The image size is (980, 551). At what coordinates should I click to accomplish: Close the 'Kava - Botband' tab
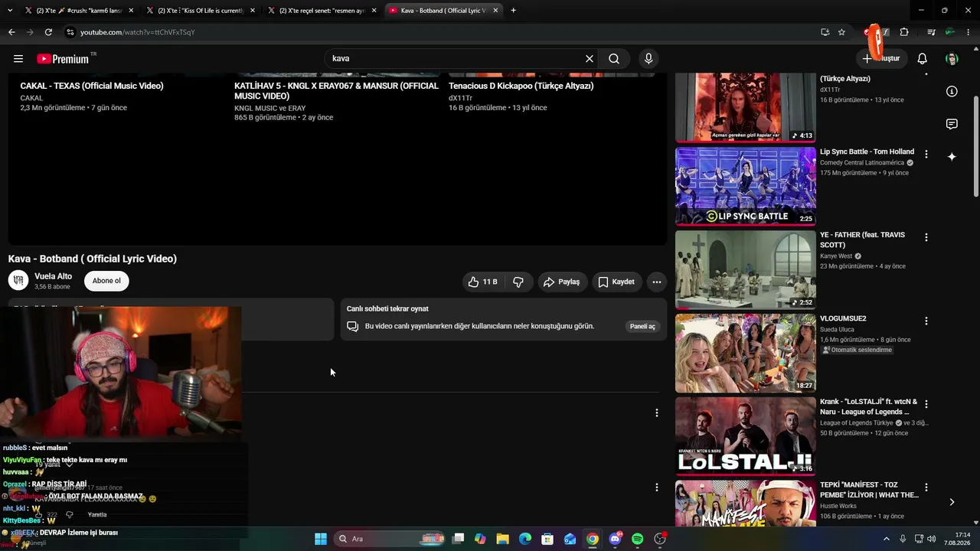click(496, 11)
